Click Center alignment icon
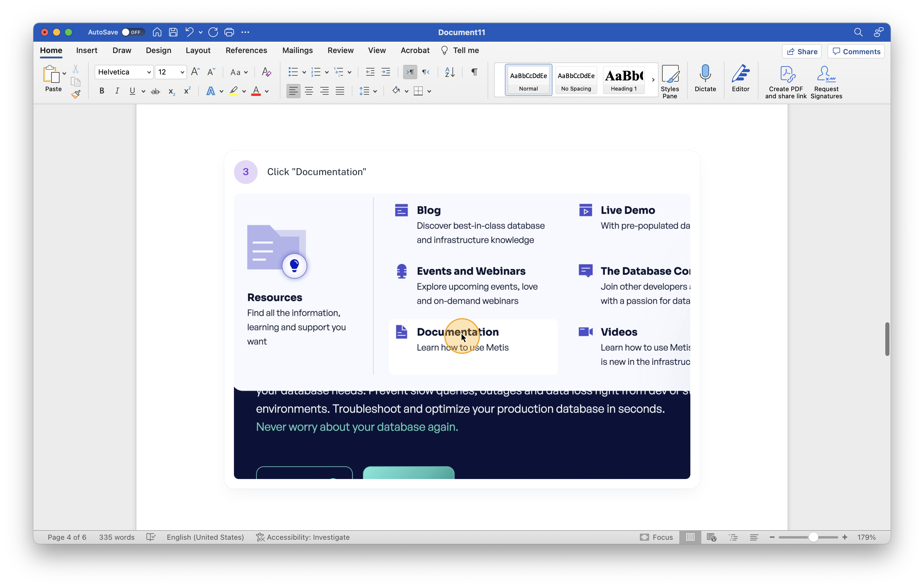The height and width of the screenshot is (588, 924). click(x=309, y=91)
